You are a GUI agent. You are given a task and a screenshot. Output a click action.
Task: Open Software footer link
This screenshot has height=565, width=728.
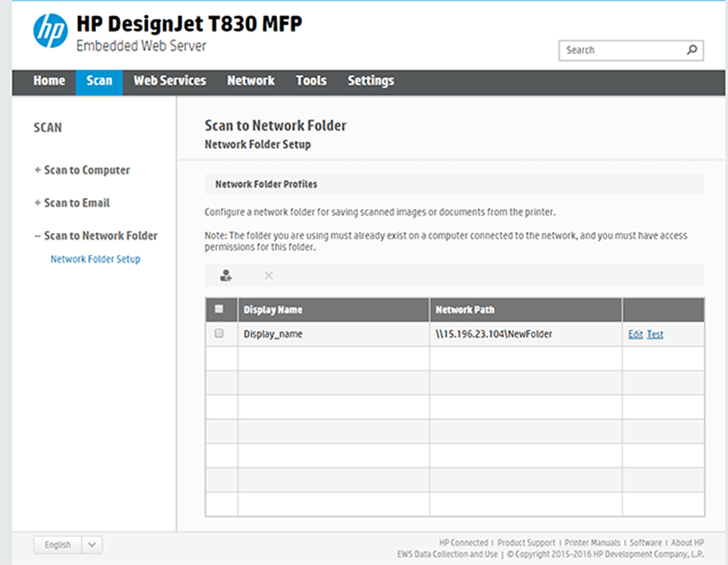pyautogui.click(x=645, y=542)
